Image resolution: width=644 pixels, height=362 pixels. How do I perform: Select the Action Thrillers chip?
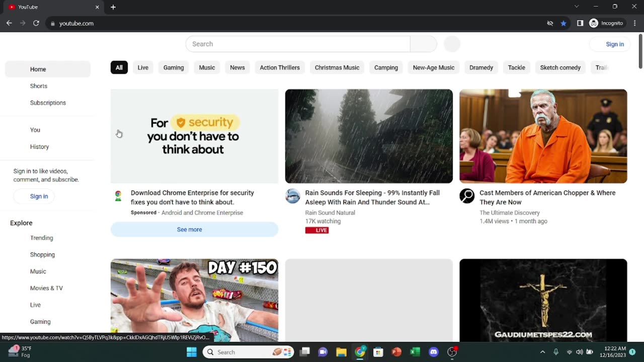(280, 67)
